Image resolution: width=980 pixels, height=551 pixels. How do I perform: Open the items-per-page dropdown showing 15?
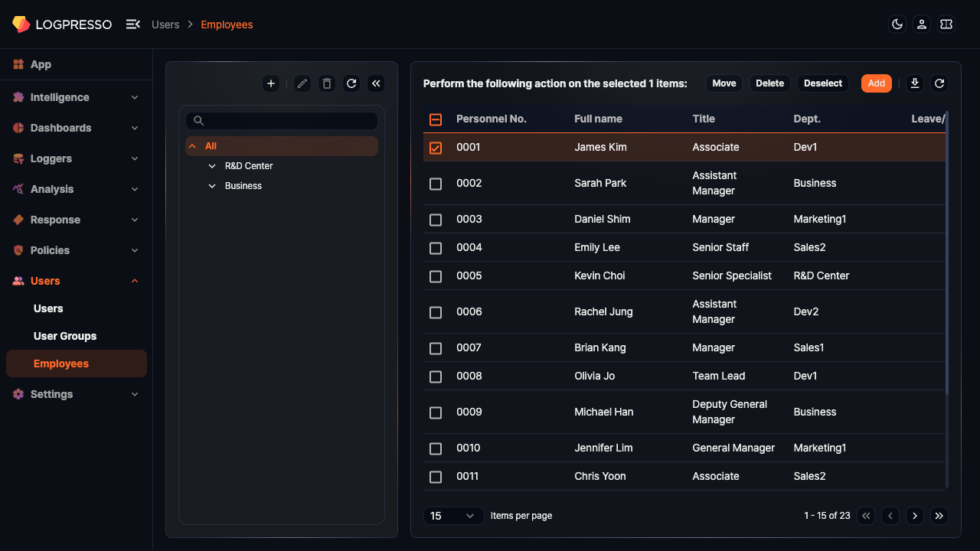click(453, 516)
